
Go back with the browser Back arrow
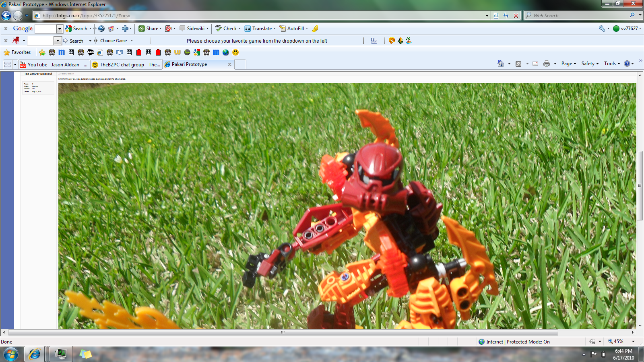click(x=6, y=16)
